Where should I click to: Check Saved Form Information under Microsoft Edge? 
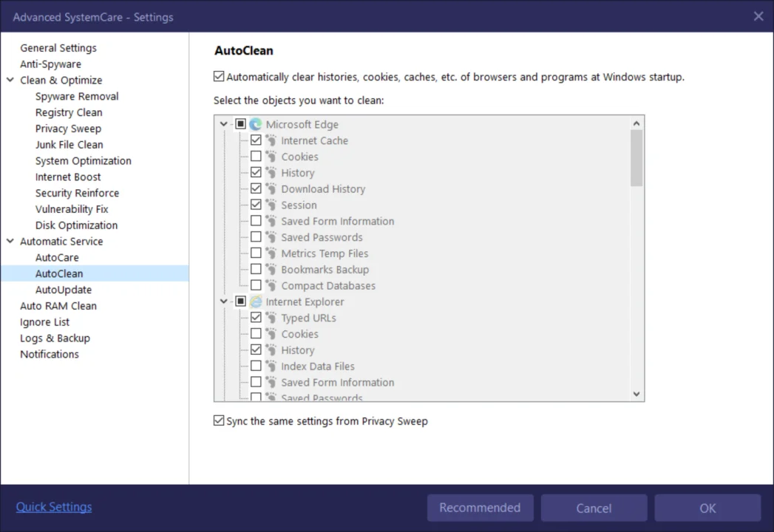pos(256,221)
